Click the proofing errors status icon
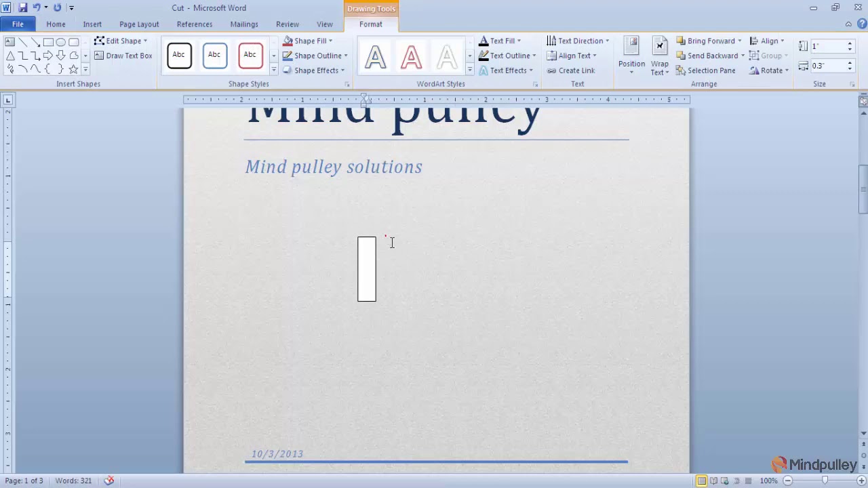Image resolution: width=868 pixels, height=488 pixels. [109, 481]
